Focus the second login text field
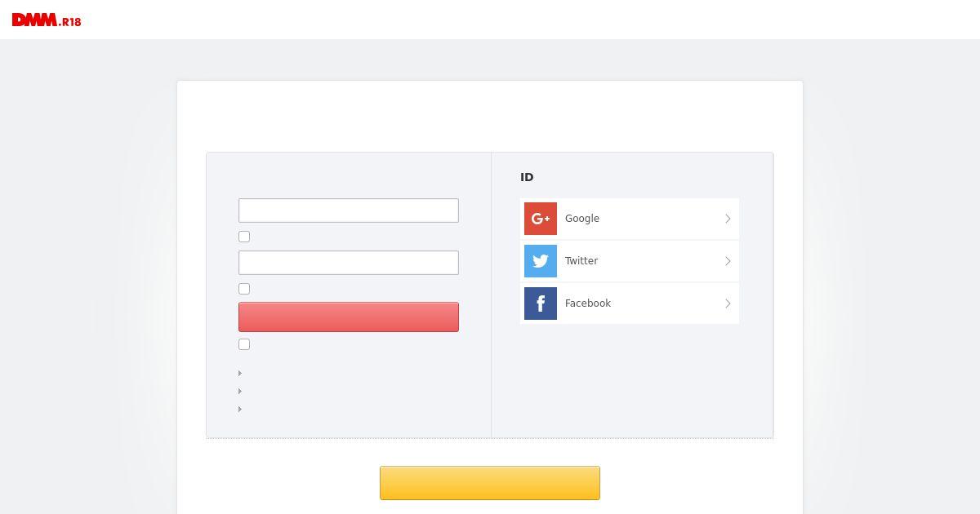 pos(349,263)
